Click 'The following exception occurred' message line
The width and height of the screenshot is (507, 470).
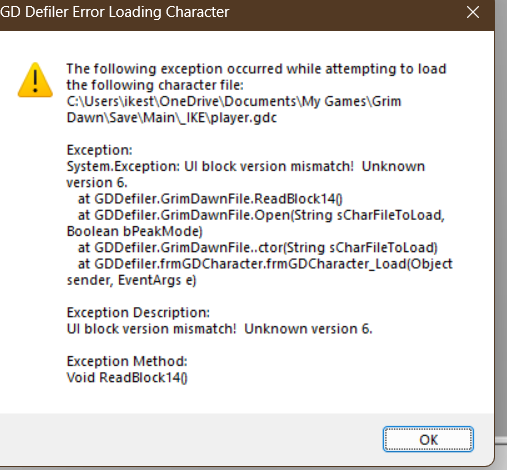[x=256, y=69]
